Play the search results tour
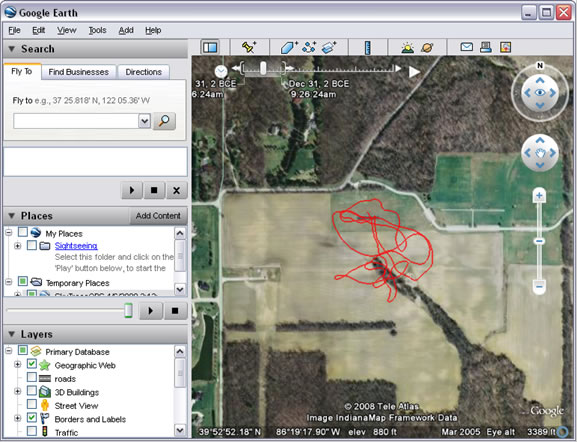The height and width of the screenshot is (442, 577). 132,190
